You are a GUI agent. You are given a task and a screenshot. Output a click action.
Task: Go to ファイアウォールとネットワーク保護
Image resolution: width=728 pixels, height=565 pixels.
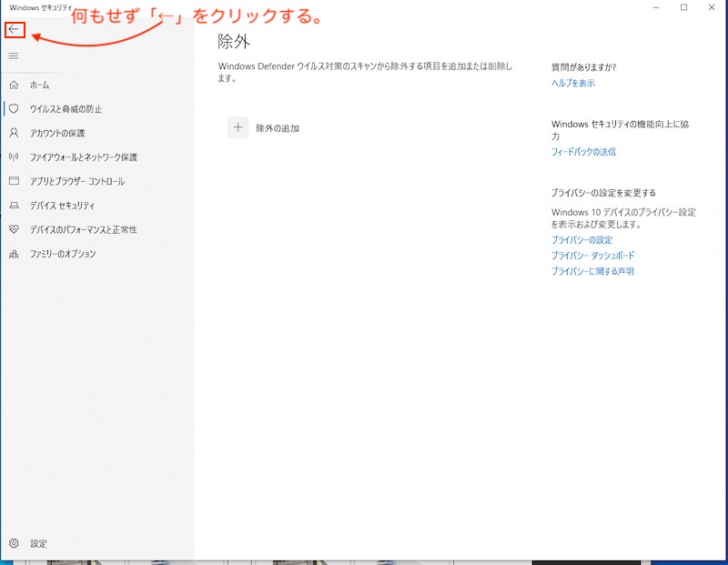click(x=84, y=157)
